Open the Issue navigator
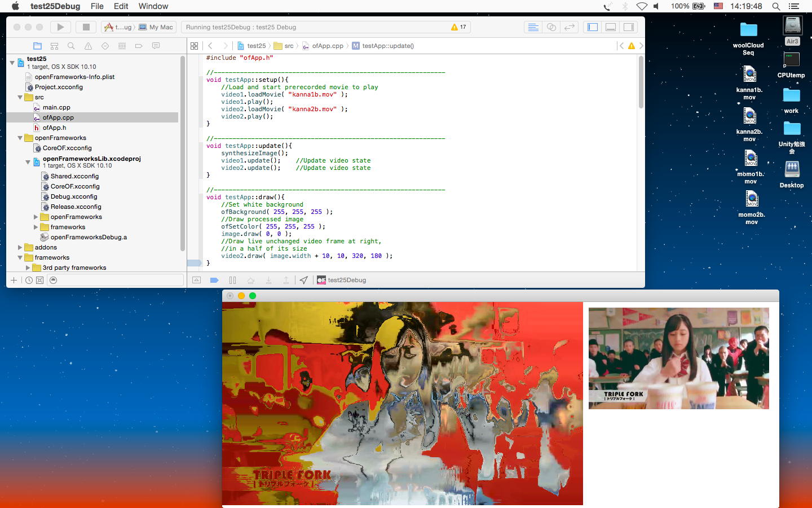The width and height of the screenshot is (812, 508). (x=88, y=46)
